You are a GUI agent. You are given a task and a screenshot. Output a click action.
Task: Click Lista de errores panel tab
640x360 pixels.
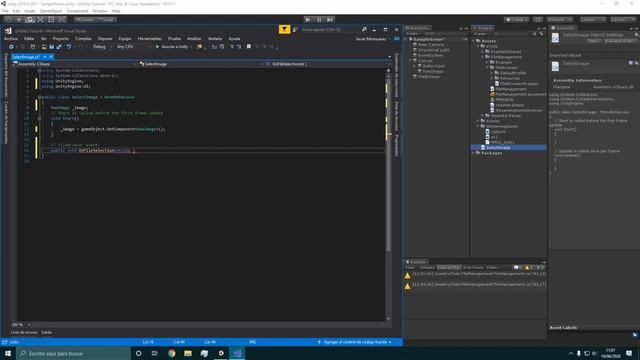[x=24, y=333]
